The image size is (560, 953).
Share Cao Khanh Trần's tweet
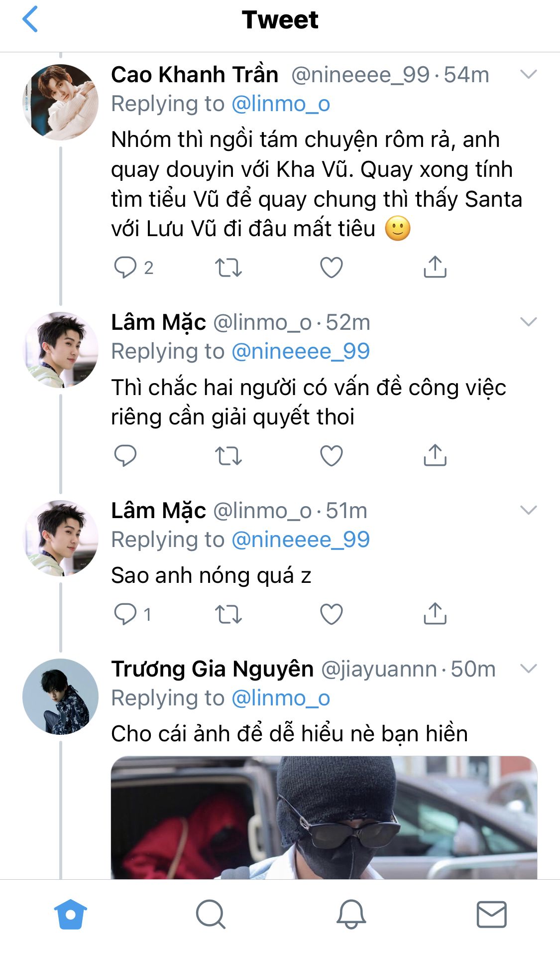(435, 267)
